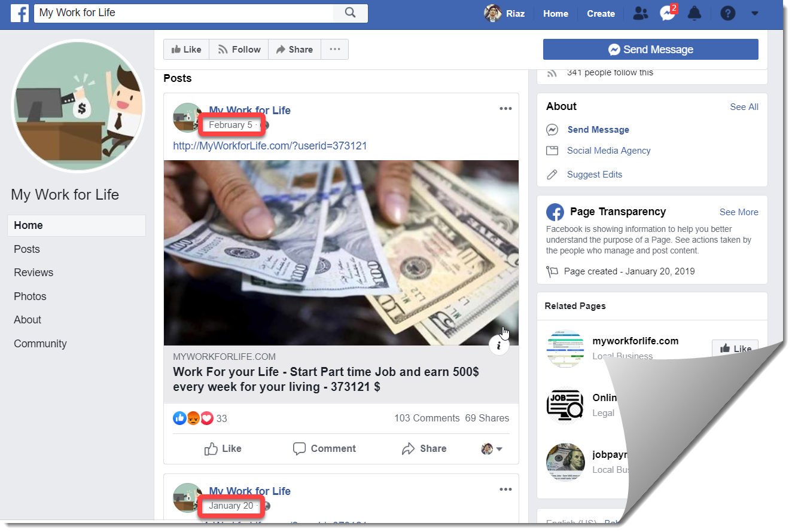The image size is (792, 532).
Task: Click the page Like button with thumbs-up
Action: point(186,50)
